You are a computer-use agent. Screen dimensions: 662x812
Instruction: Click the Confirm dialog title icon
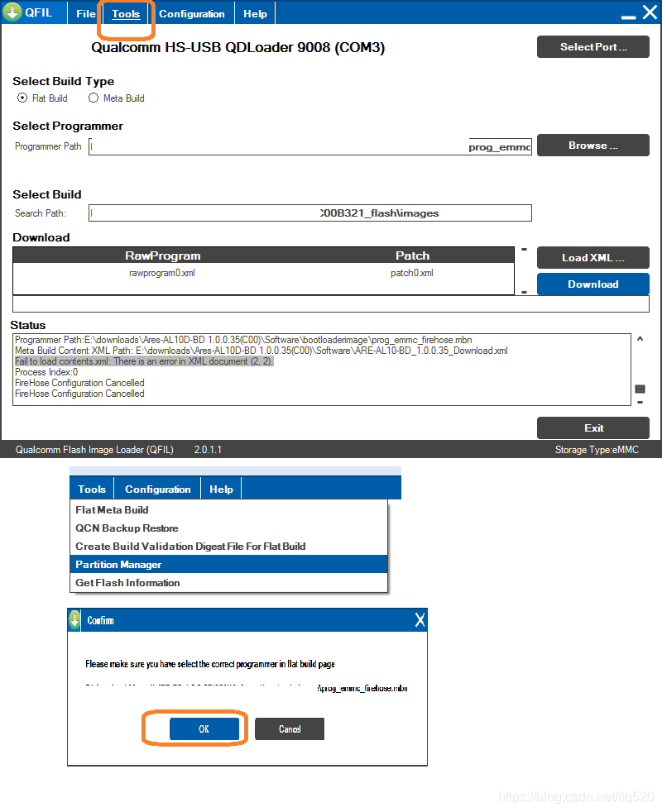pyautogui.click(x=74, y=620)
